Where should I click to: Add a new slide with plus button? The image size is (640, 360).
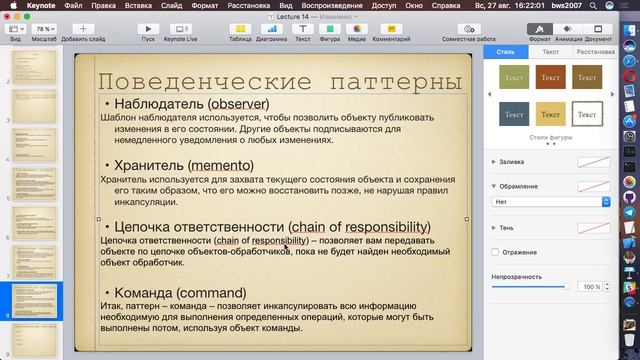click(83, 29)
